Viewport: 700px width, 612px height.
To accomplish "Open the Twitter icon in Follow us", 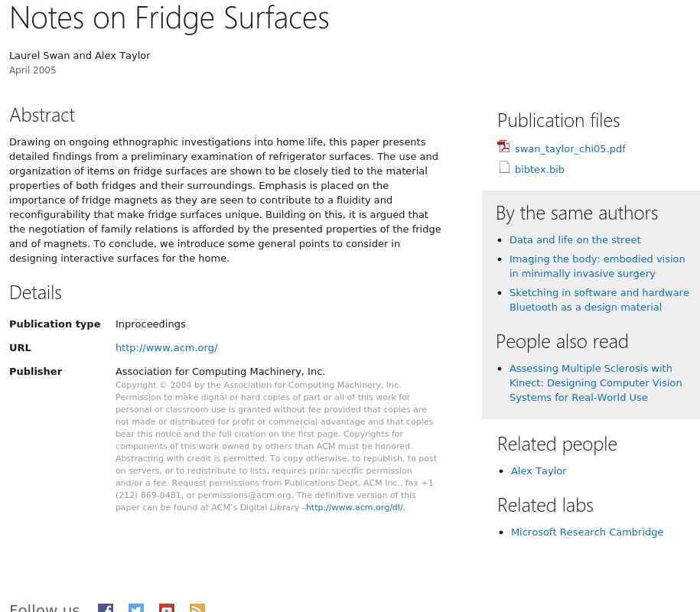I will pos(136,608).
